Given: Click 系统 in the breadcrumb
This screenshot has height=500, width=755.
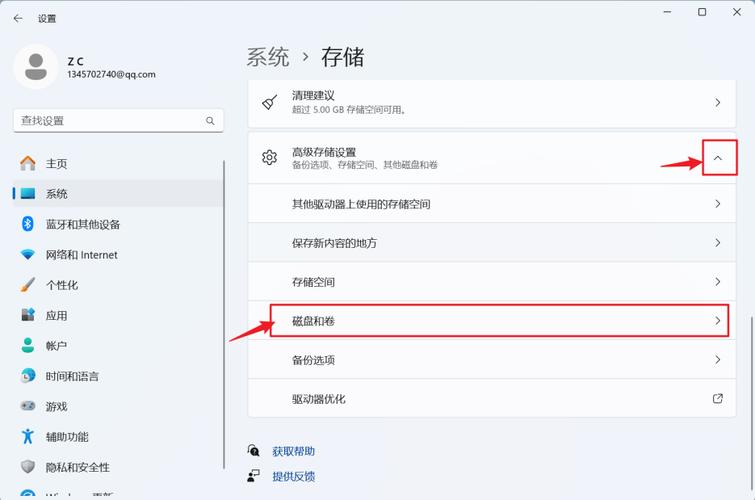Looking at the screenshot, I should pos(268,57).
